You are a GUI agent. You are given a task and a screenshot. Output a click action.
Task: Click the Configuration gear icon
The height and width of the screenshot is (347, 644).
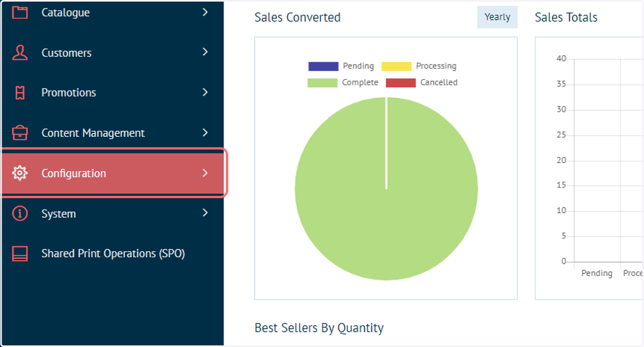point(20,173)
